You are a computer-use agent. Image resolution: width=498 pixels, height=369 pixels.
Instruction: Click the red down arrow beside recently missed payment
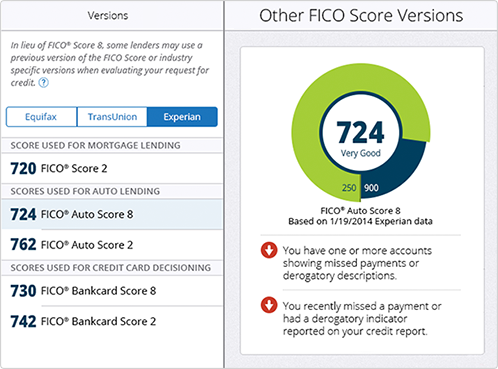(x=269, y=305)
